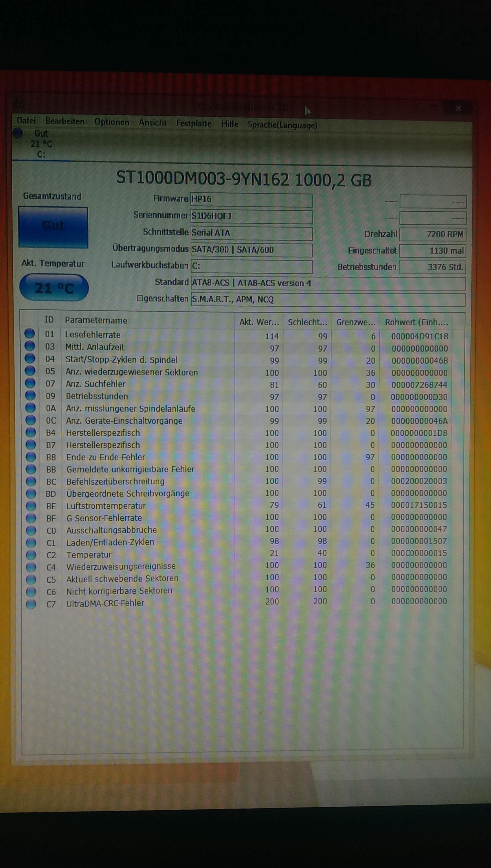Click the Betriebsstunden field 3376 Std.
Screen dimensions: 491x868
tap(433, 267)
